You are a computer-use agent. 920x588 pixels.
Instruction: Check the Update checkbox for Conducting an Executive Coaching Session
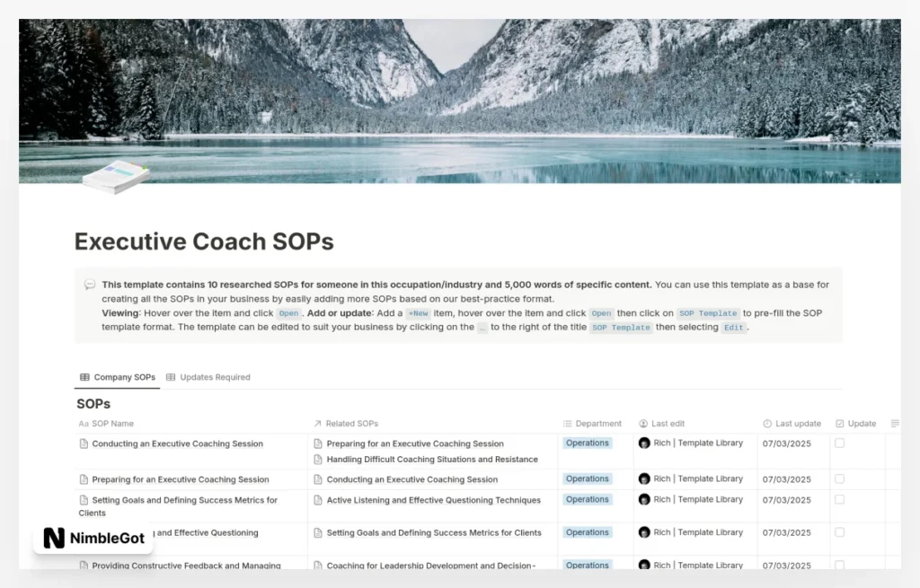click(841, 443)
